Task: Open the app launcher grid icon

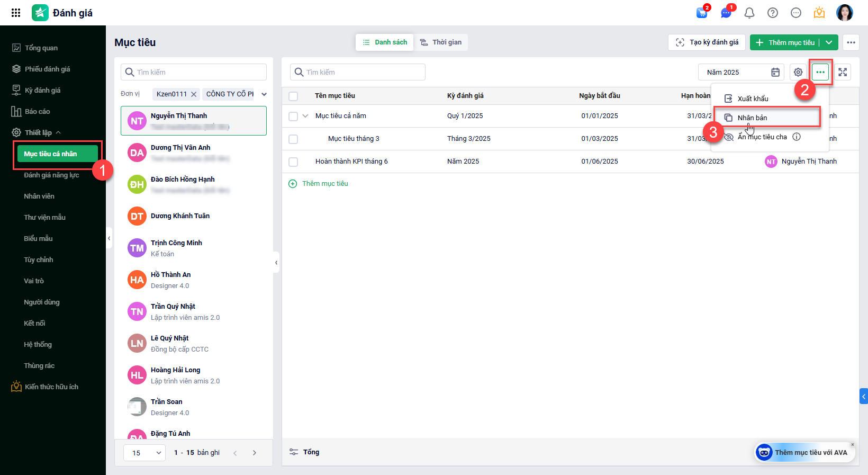Action: tap(16, 13)
